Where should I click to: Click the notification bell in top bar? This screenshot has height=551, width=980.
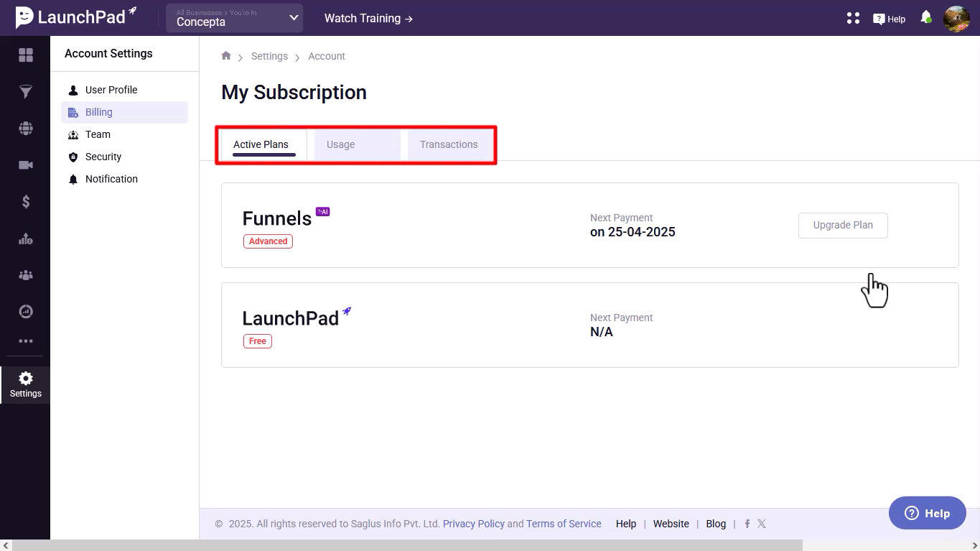926,18
